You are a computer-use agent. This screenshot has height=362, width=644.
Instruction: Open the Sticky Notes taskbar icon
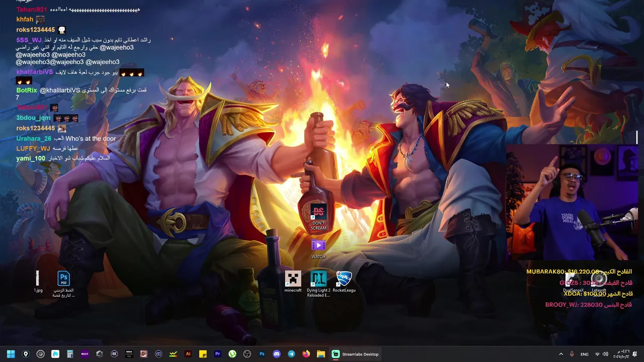203,354
